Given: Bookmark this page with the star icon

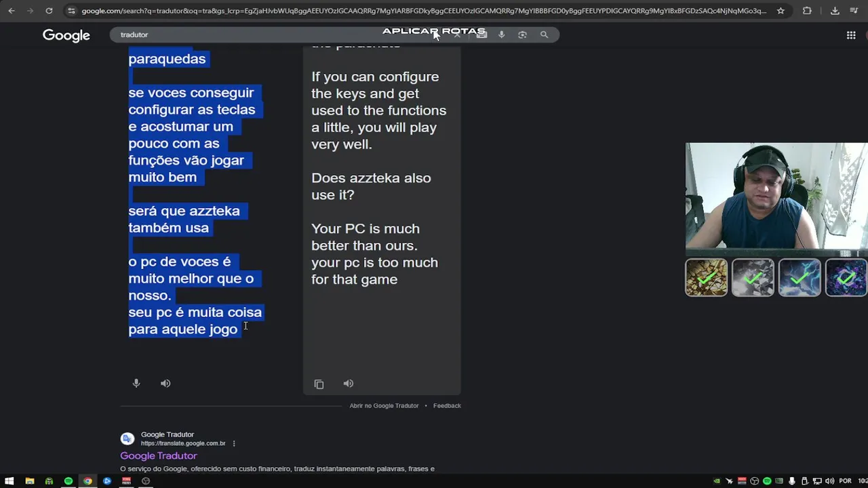Looking at the screenshot, I should point(781,11).
